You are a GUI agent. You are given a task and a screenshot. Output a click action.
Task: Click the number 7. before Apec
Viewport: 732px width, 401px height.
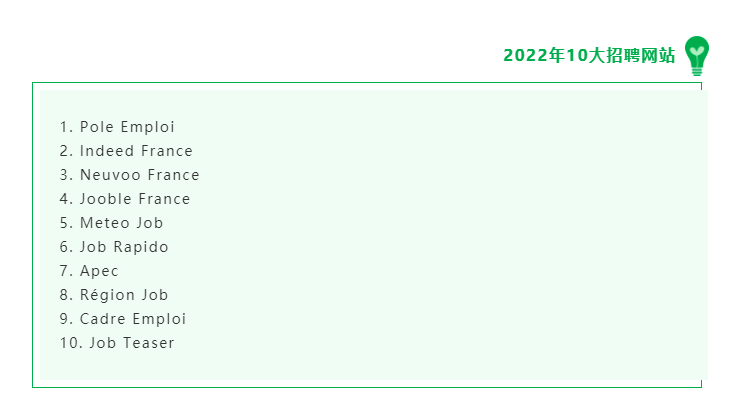pyautogui.click(x=66, y=271)
